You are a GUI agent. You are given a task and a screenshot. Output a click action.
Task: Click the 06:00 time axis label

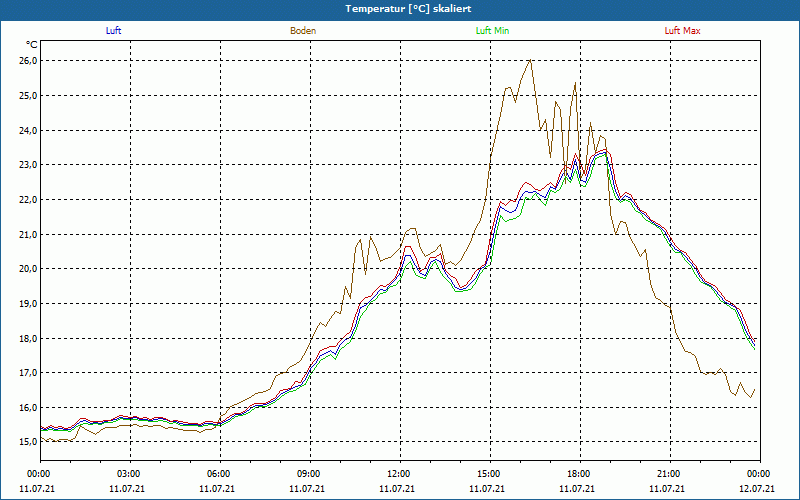(x=217, y=474)
